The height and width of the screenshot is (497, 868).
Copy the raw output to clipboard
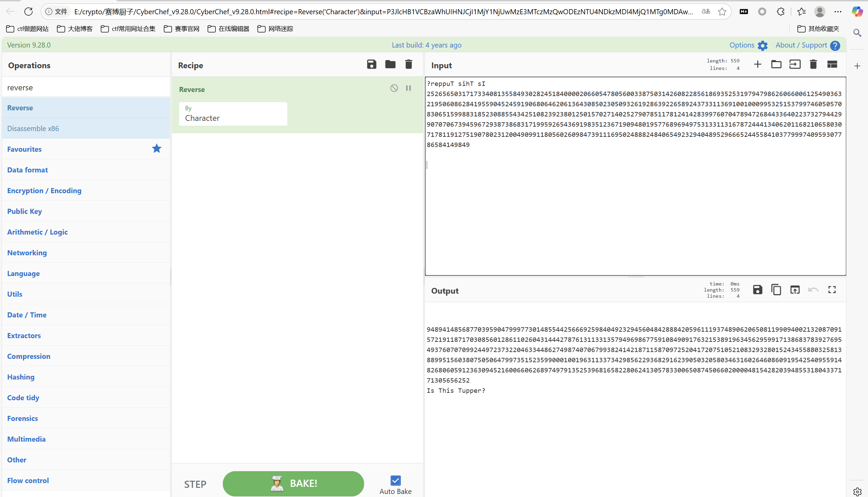pyautogui.click(x=776, y=290)
